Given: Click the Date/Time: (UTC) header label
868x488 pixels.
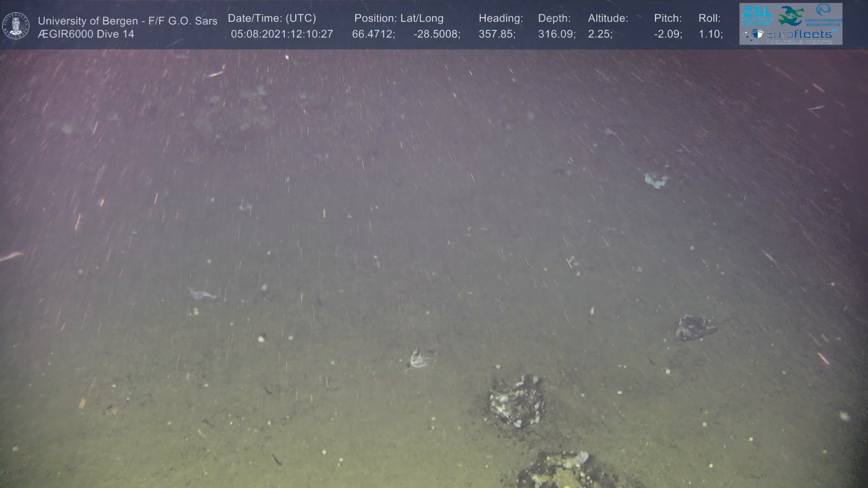Looking at the screenshot, I should pyautogui.click(x=272, y=19).
